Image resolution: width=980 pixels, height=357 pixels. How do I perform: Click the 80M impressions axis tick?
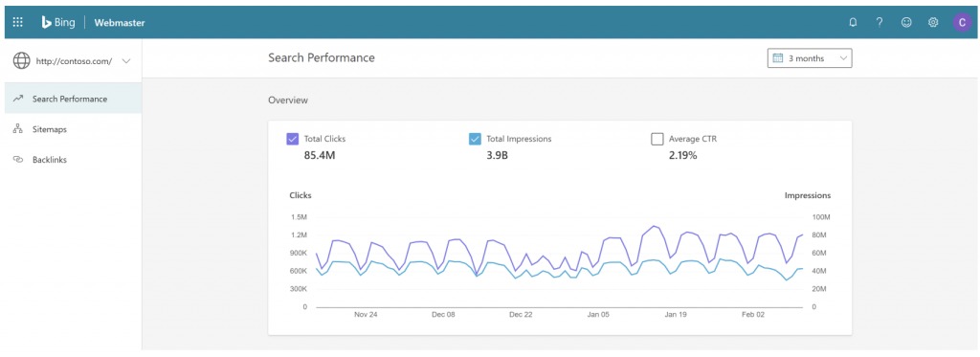(x=820, y=235)
